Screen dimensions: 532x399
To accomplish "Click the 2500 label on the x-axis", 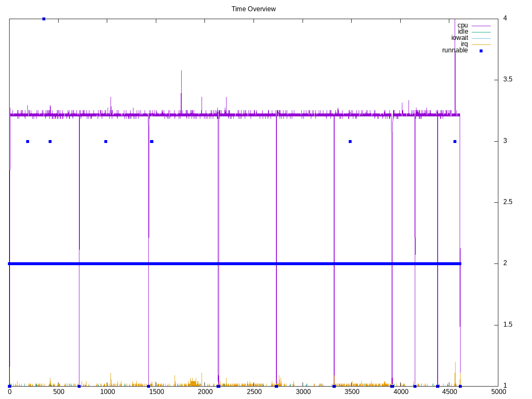I will click(x=254, y=392).
